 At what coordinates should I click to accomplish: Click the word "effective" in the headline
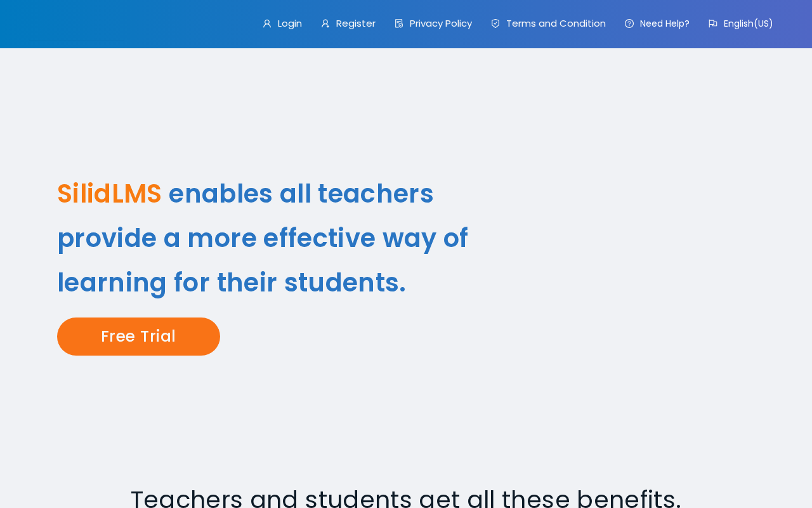point(319,238)
